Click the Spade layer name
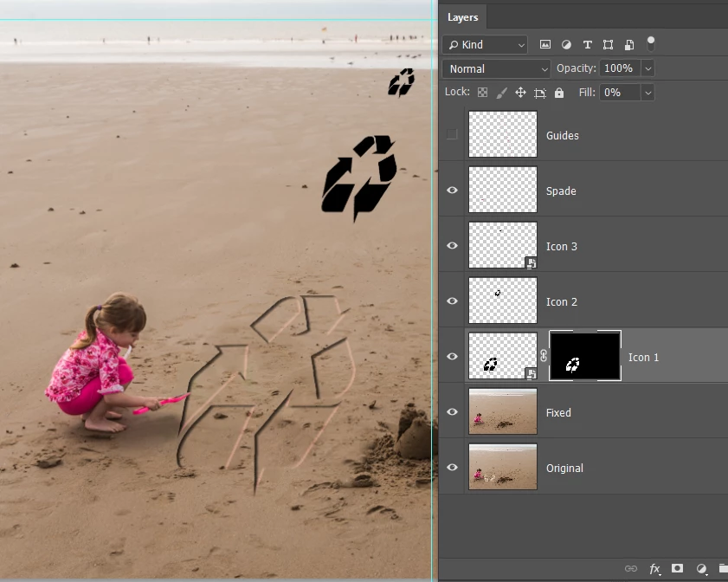The height and width of the screenshot is (582, 728). pos(561,191)
